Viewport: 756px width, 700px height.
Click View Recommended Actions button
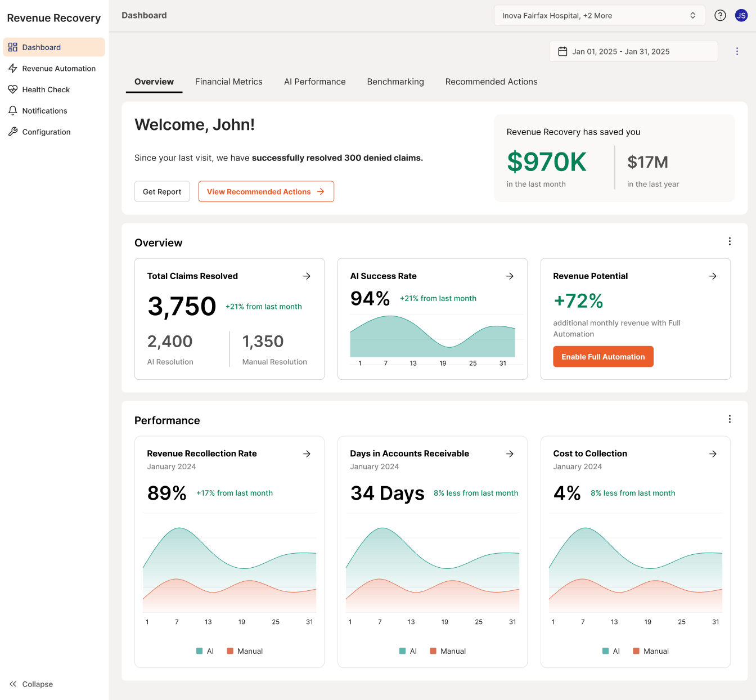point(266,192)
